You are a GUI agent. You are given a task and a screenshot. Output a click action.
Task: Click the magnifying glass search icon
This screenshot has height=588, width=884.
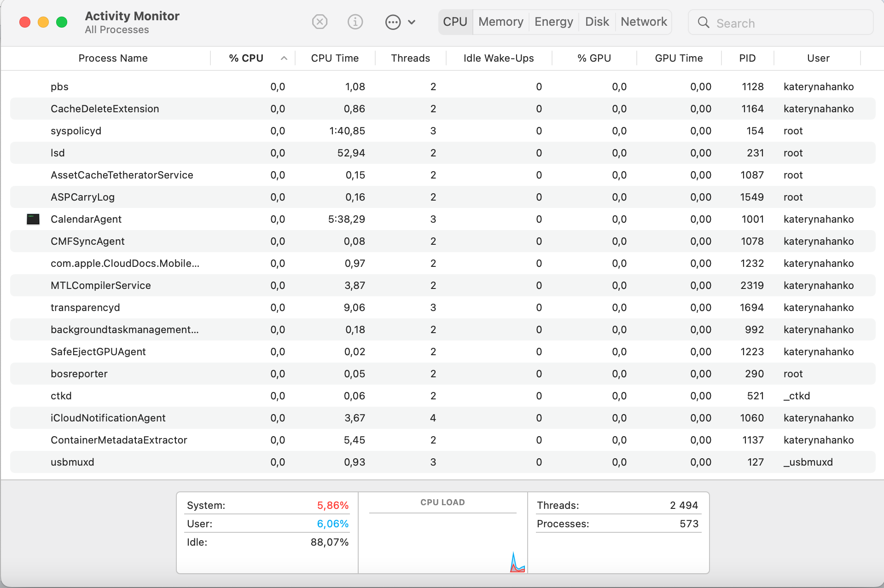click(x=704, y=23)
